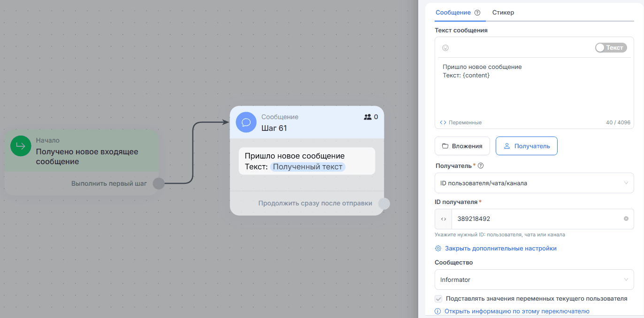Open the Получатель type dropdown
The image size is (644, 318).
click(534, 183)
